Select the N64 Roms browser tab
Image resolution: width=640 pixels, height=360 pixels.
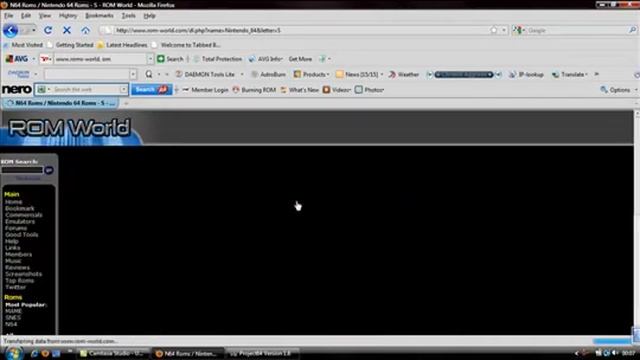[60, 103]
